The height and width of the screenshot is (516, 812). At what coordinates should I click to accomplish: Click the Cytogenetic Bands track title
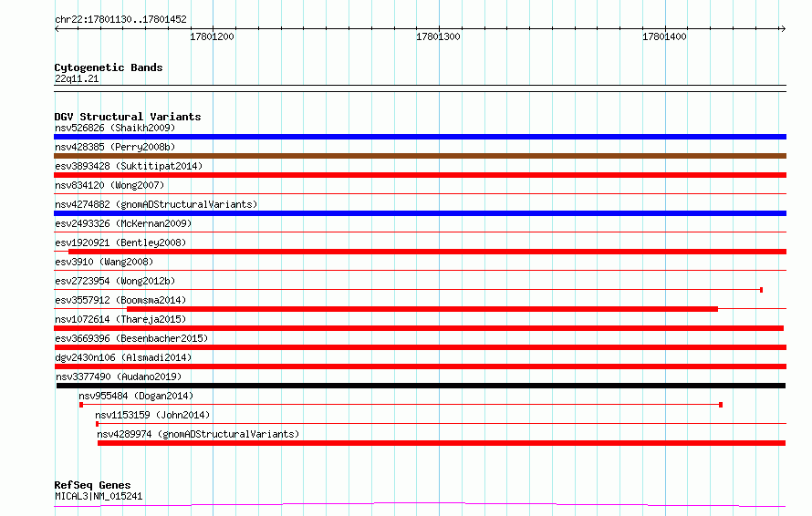pyautogui.click(x=109, y=67)
